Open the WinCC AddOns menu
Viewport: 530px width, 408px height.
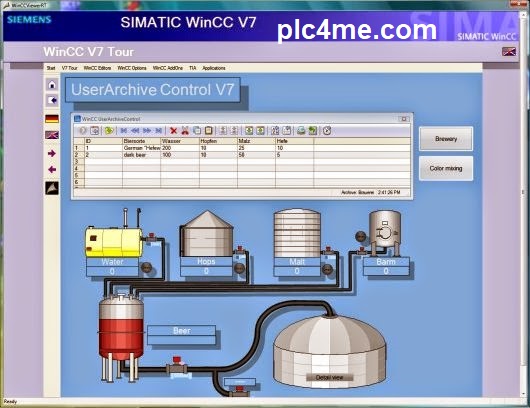pos(168,68)
